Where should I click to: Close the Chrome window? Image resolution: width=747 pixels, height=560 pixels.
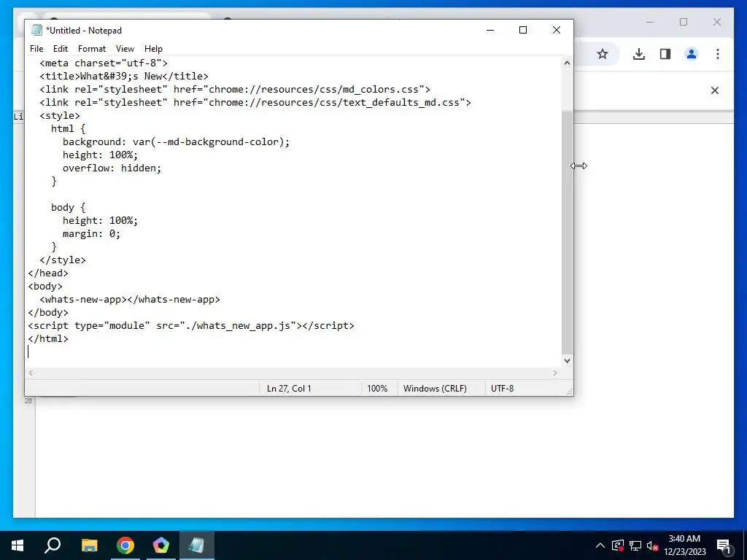click(x=717, y=22)
